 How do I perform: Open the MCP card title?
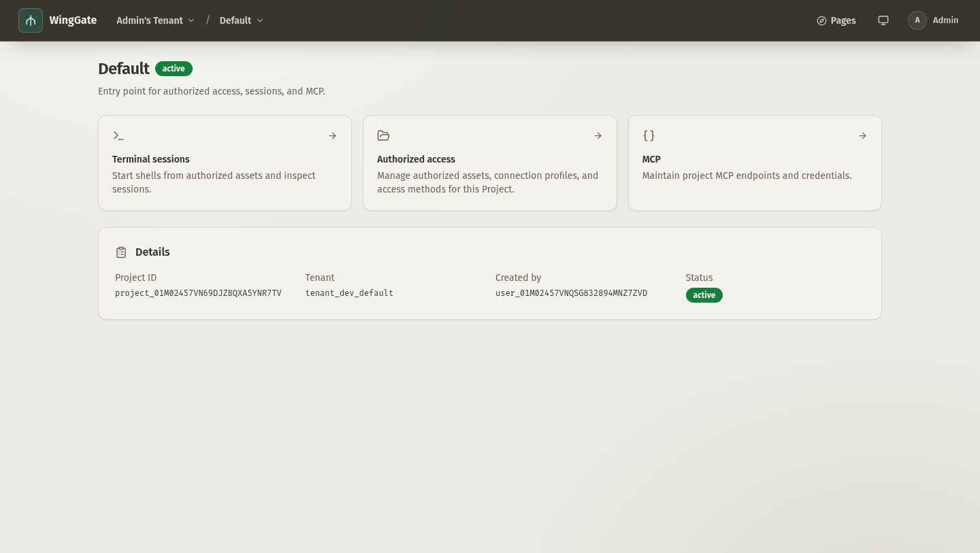coord(651,159)
